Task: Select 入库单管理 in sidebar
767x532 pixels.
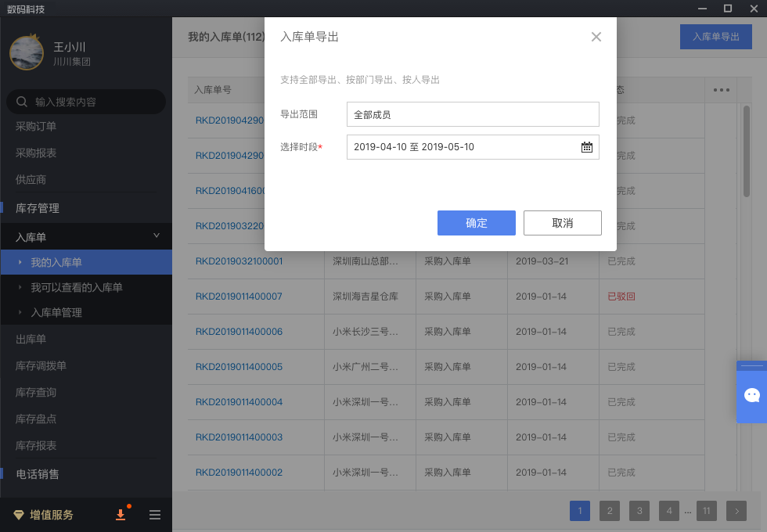Action: (56, 313)
